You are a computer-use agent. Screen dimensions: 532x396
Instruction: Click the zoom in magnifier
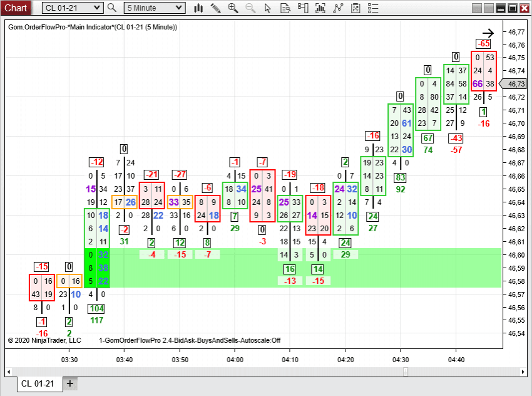(233, 8)
